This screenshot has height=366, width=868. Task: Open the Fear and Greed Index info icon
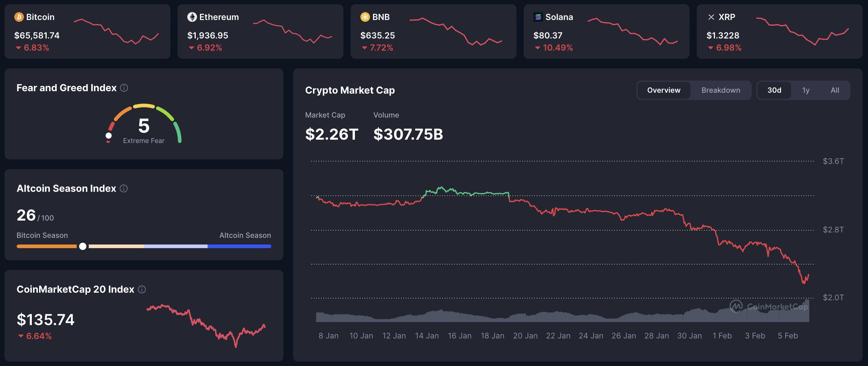pyautogui.click(x=124, y=88)
